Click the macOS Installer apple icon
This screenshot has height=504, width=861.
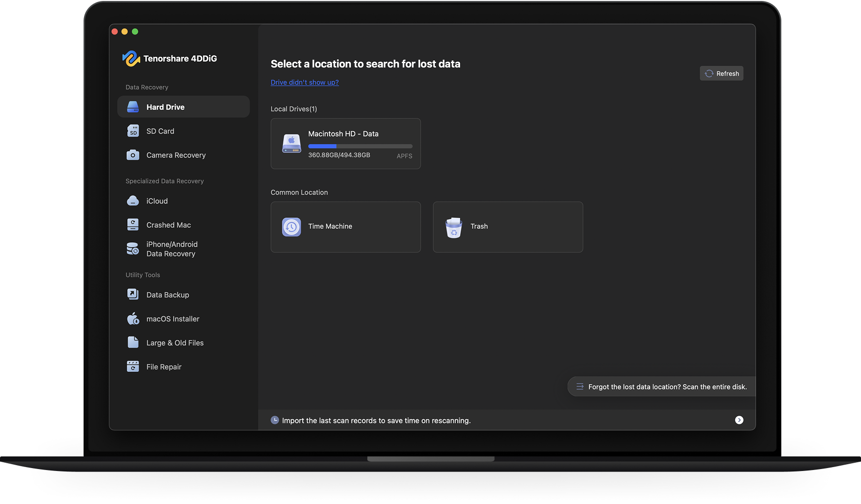133,319
